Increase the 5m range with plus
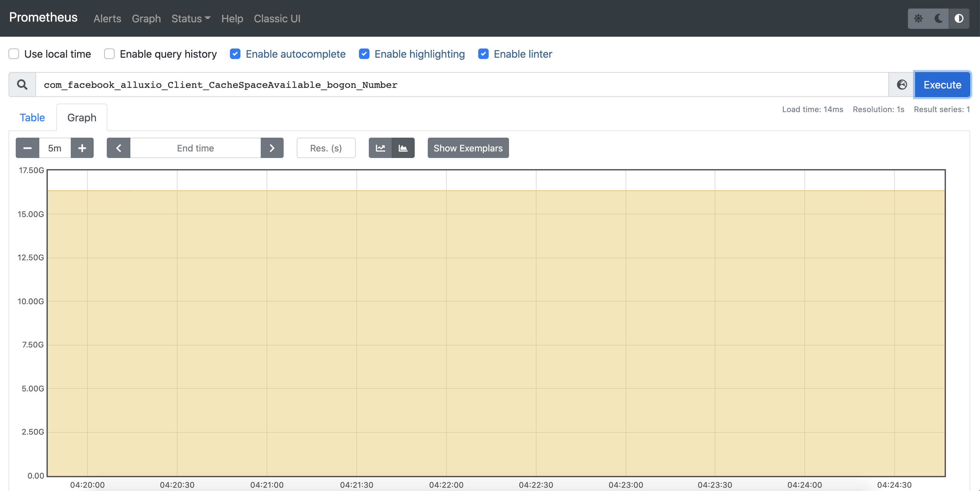The width and height of the screenshot is (980, 491). click(x=82, y=148)
